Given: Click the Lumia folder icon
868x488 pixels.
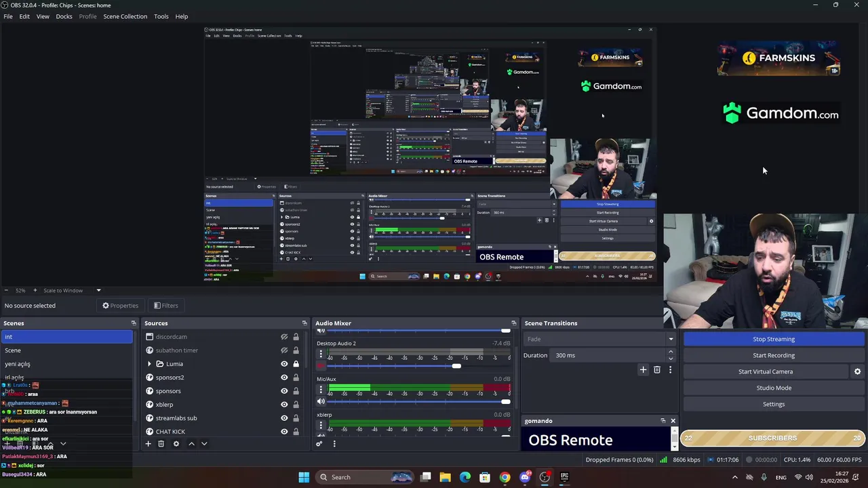Looking at the screenshot, I should click(160, 364).
